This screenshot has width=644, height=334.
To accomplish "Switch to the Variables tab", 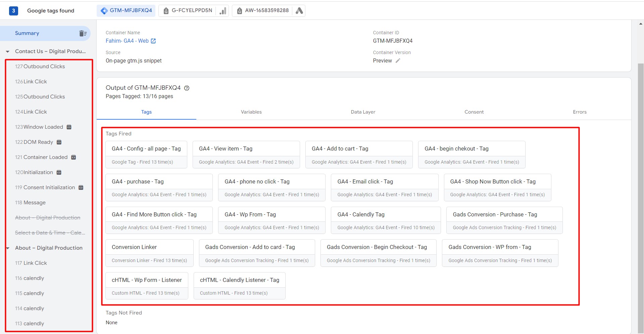I will [251, 112].
